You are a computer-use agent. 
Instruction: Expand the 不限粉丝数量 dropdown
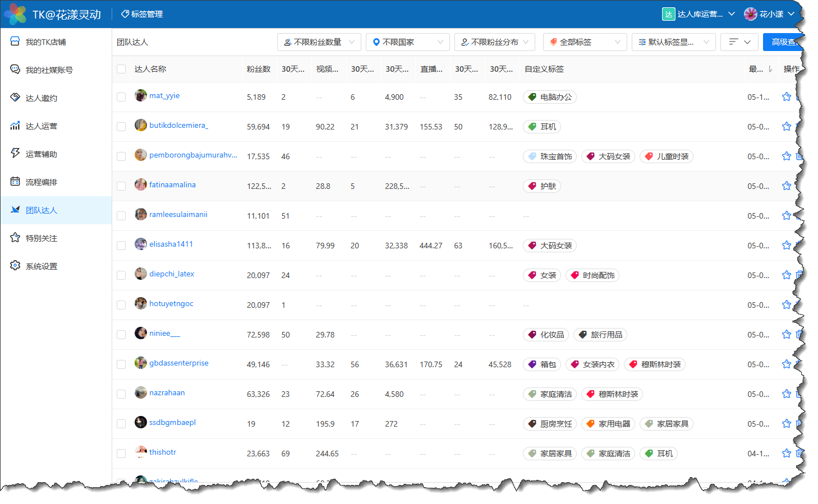point(319,42)
